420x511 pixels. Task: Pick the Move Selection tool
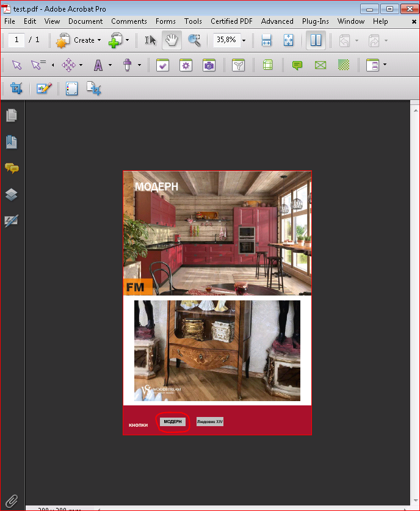[68, 65]
